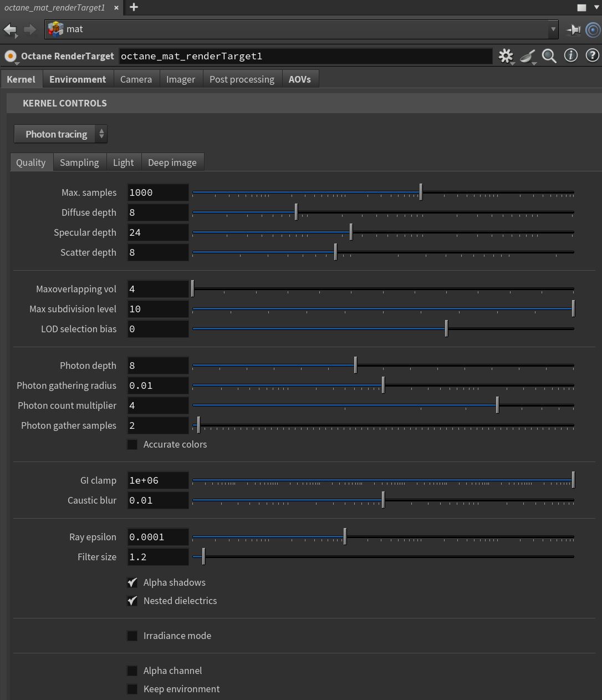Image resolution: width=602 pixels, height=700 pixels.
Task: Open the node info icon
Action: 570,56
